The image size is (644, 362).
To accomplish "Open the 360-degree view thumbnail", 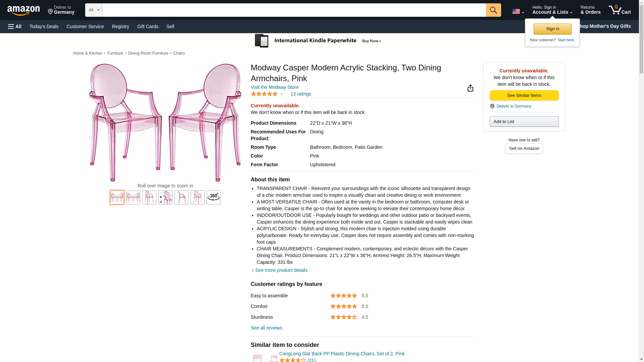I will pos(213,197).
